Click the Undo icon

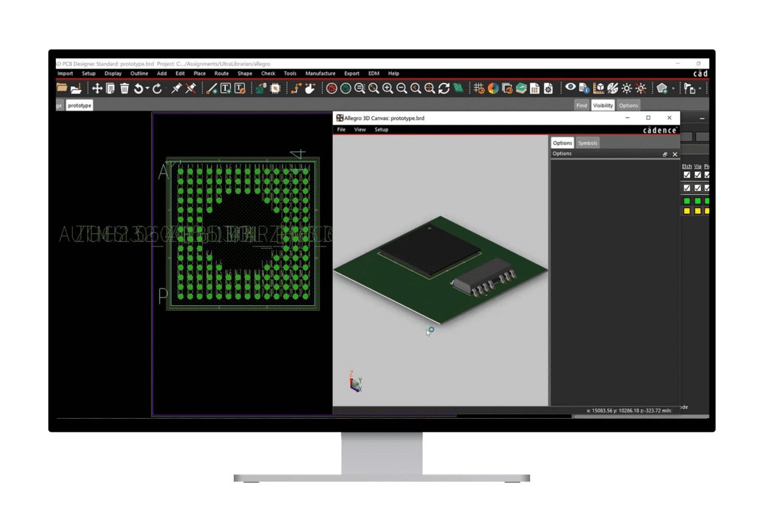coord(139,88)
